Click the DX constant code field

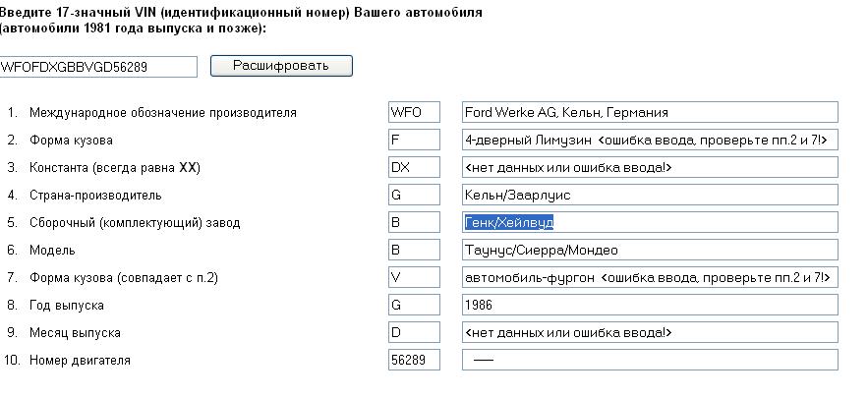pos(414,168)
